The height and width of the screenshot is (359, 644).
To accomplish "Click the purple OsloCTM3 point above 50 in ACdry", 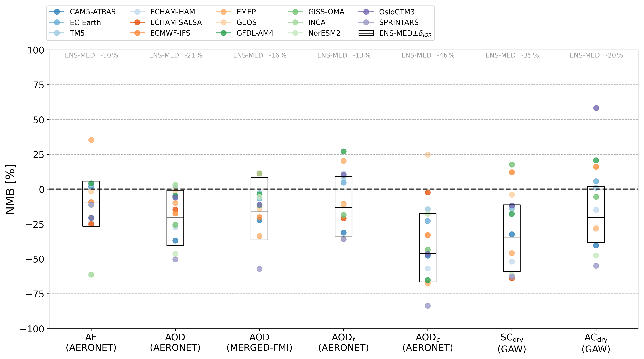I will coord(596,108).
